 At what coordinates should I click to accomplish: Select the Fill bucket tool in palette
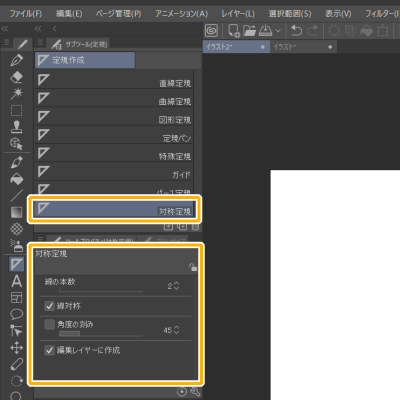click(17, 179)
